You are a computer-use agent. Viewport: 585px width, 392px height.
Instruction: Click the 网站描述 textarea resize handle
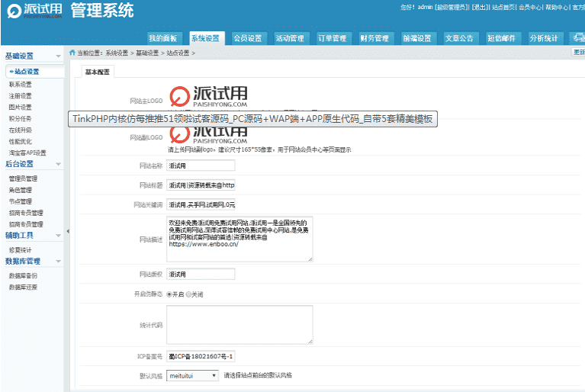310,259
